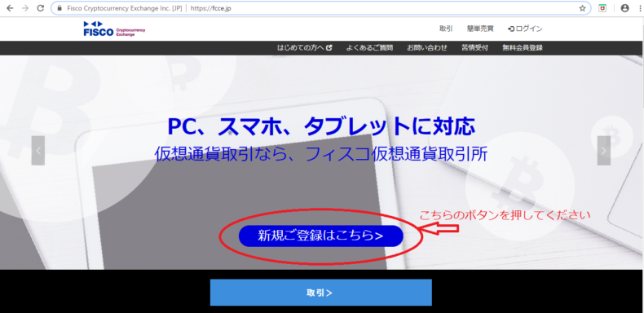The image size is (644, 313).
Task: Open よくあるご質問 FAQ page
Action: 369,47
